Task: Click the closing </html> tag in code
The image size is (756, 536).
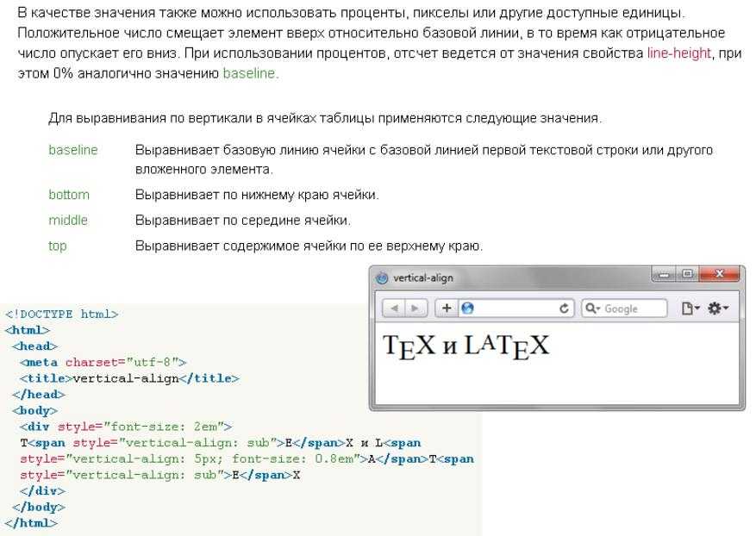Action: 31,523
